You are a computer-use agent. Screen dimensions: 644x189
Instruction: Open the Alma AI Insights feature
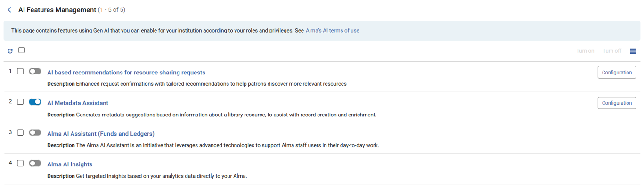tap(70, 164)
